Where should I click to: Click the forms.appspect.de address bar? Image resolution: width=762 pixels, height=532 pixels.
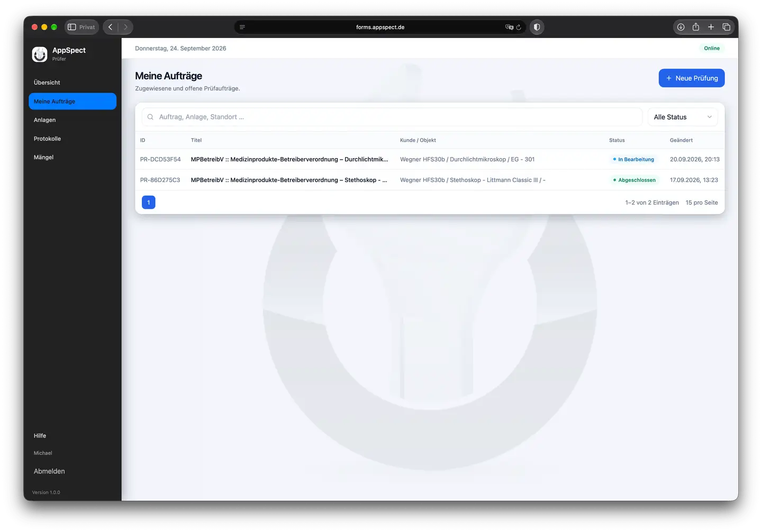(380, 27)
